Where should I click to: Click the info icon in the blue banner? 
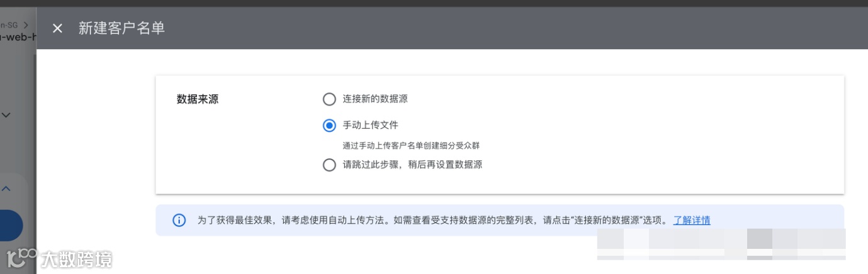click(179, 221)
